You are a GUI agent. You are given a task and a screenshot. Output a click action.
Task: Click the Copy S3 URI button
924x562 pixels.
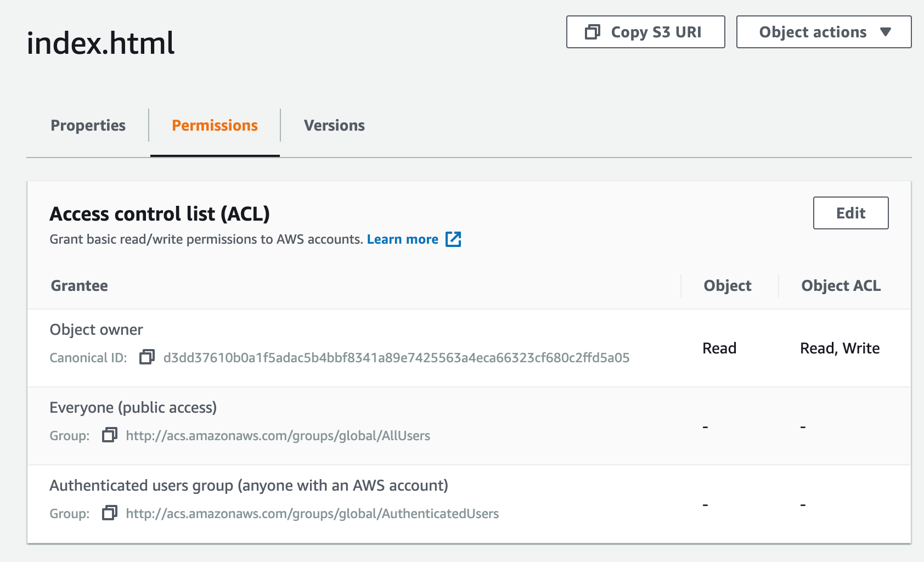click(x=645, y=32)
